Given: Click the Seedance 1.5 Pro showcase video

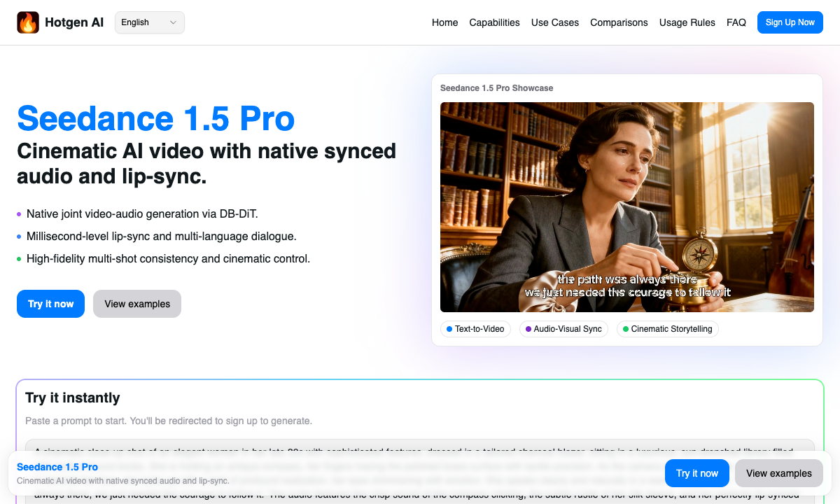Looking at the screenshot, I should click(x=626, y=206).
